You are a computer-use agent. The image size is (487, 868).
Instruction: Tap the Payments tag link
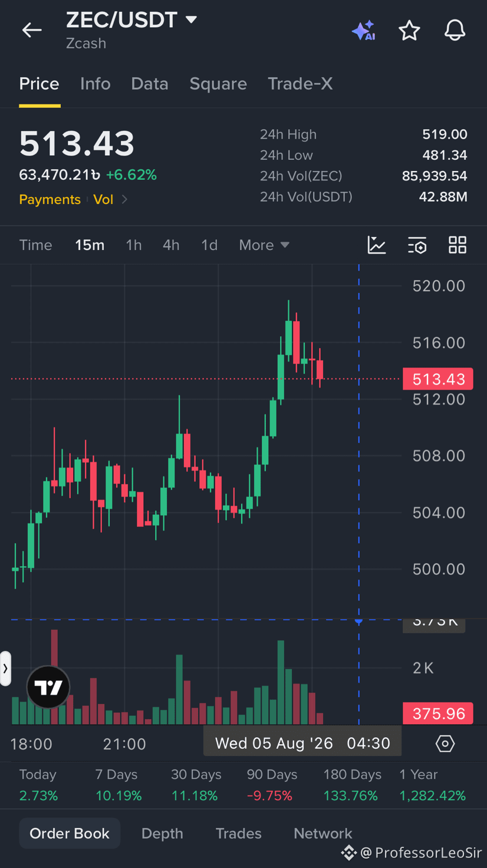pyautogui.click(x=50, y=199)
